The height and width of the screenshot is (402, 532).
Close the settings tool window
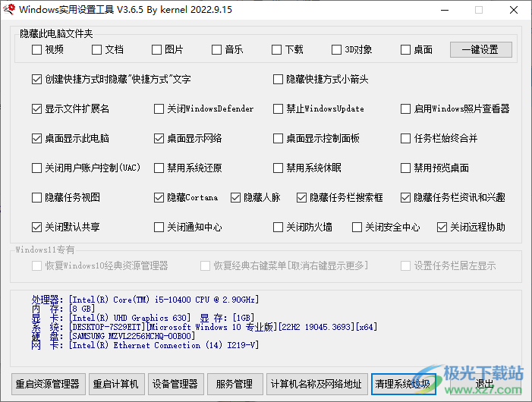(514, 10)
